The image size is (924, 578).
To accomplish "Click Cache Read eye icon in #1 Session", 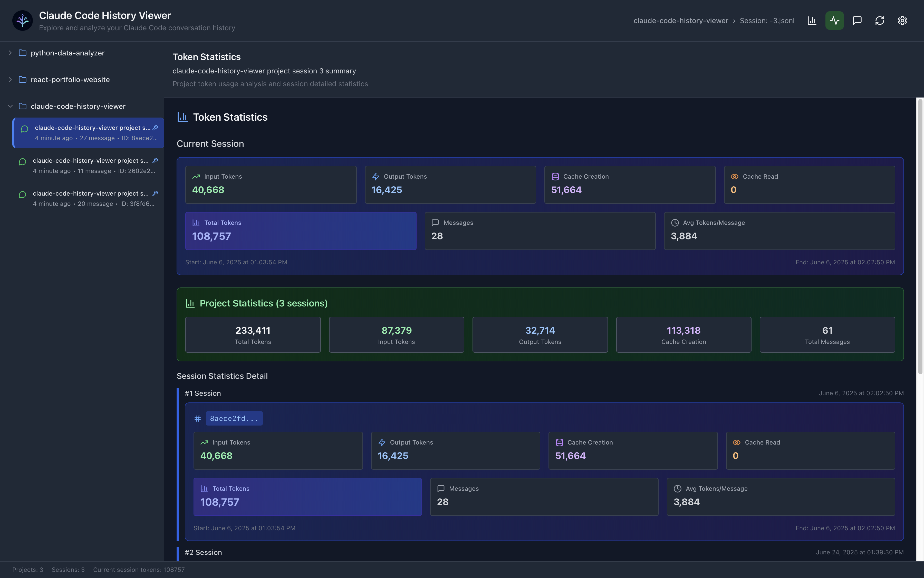I will click(x=736, y=442).
